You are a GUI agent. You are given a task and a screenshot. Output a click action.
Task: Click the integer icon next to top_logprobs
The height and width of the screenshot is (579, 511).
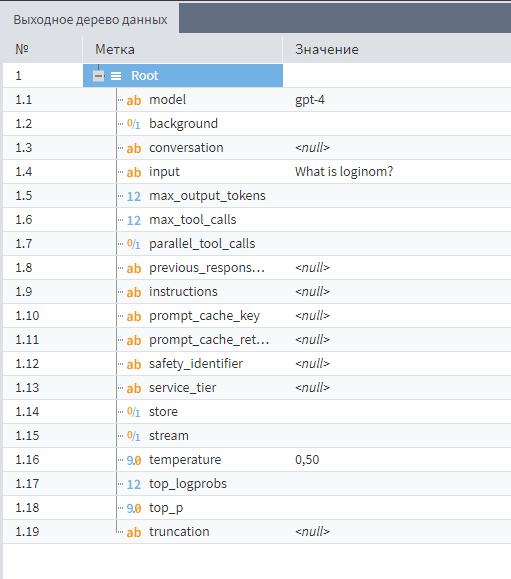pyautogui.click(x=134, y=484)
